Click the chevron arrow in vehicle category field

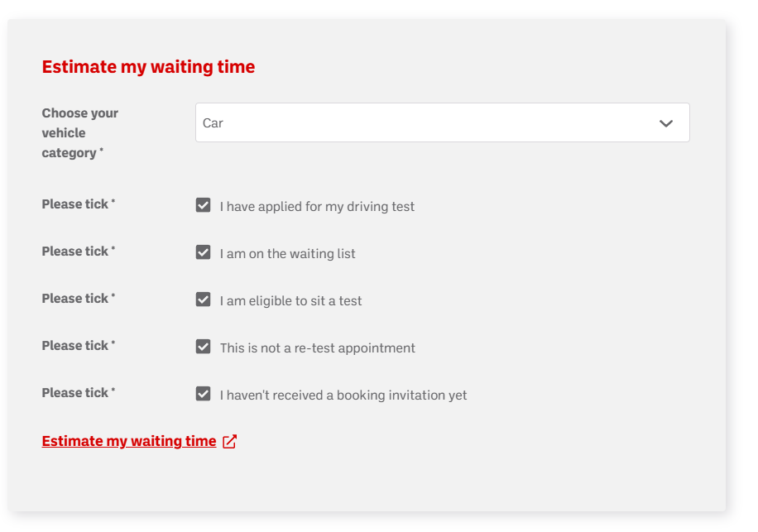click(x=665, y=123)
